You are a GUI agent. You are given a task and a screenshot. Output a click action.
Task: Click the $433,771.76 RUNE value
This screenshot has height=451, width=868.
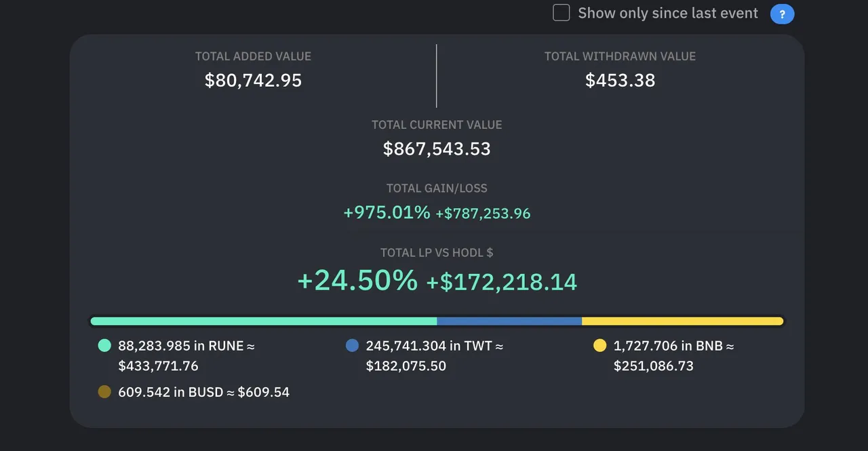click(x=158, y=366)
